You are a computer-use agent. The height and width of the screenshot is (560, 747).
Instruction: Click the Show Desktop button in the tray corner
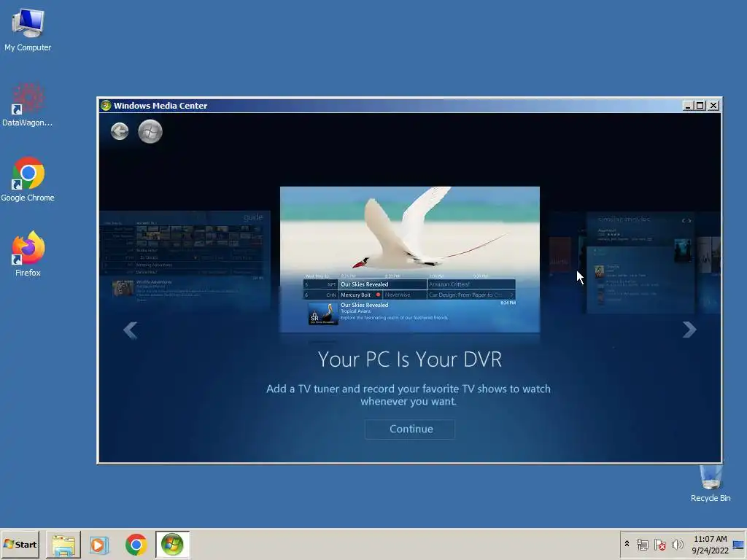740,545
